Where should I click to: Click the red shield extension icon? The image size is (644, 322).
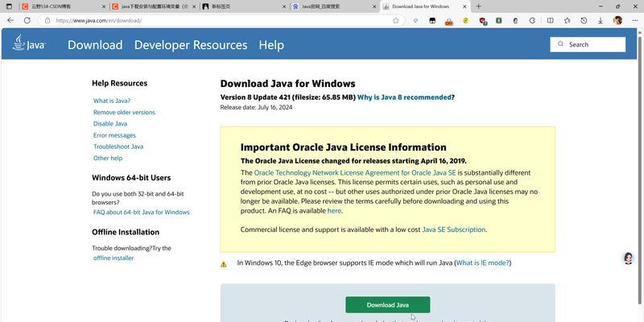[483, 21]
